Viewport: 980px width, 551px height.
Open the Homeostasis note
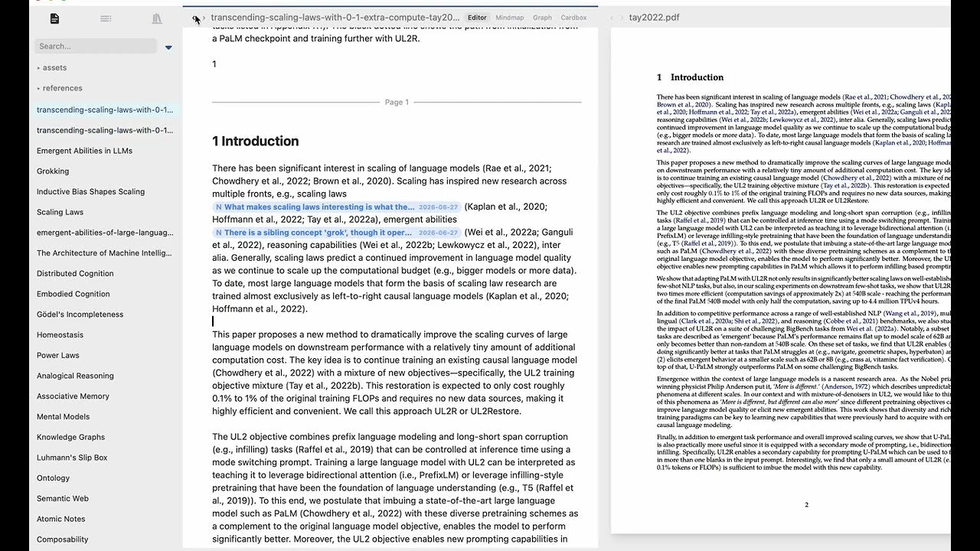58,334
